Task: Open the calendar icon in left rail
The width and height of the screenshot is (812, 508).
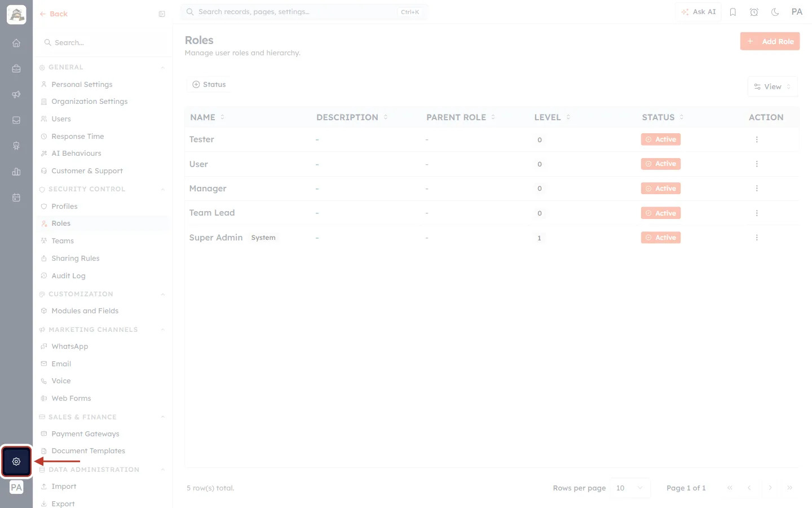Action: tap(16, 198)
